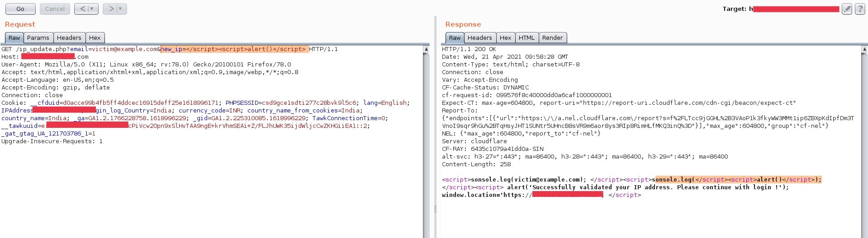
Task: Click the HTTP/1.1 200 OK status line
Action: [x=469, y=49]
